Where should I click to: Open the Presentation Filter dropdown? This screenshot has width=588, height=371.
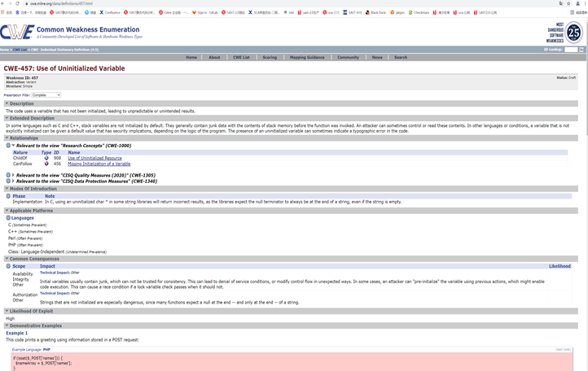click(x=46, y=95)
